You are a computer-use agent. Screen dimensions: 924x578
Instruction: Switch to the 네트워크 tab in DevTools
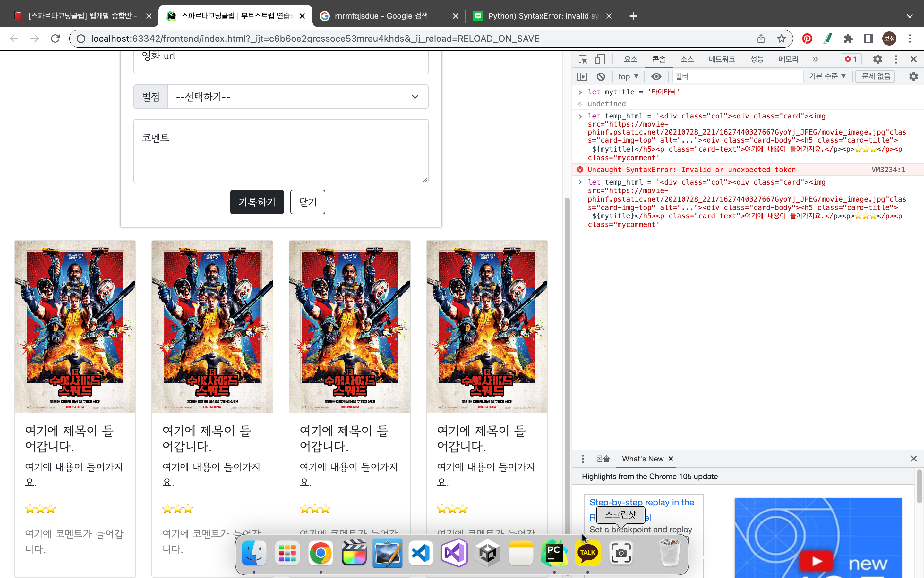[x=722, y=59]
